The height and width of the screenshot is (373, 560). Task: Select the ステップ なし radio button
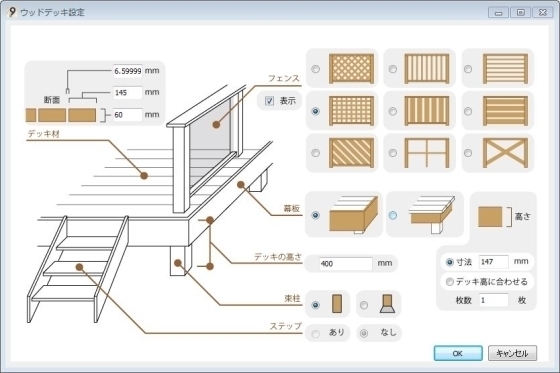(364, 333)
